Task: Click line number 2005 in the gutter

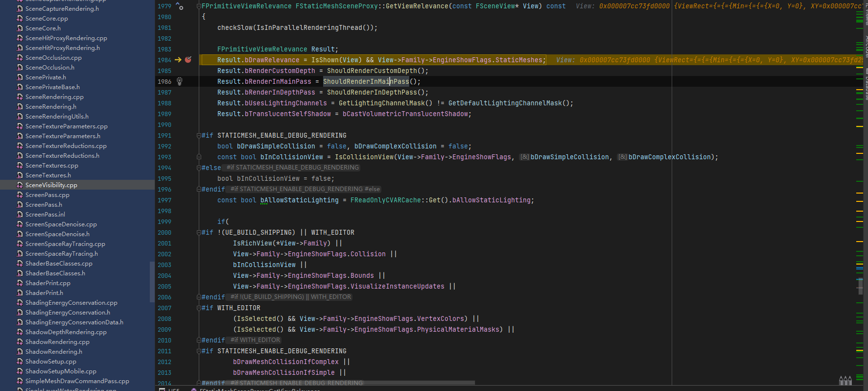Action: coord(164,286)
